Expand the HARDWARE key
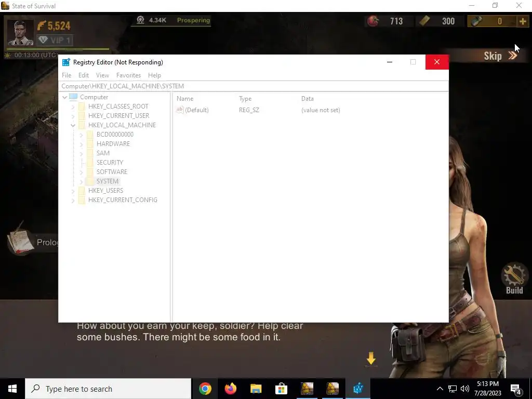 (81, 144)
